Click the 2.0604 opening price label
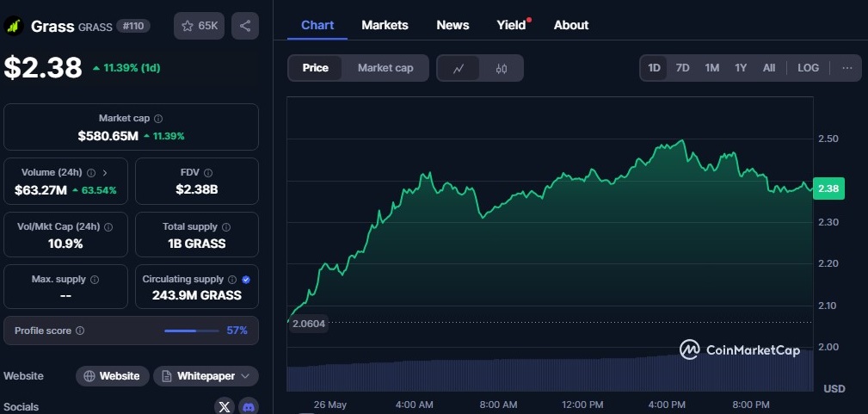The image size is (868, 414). [x=309, y=323]
